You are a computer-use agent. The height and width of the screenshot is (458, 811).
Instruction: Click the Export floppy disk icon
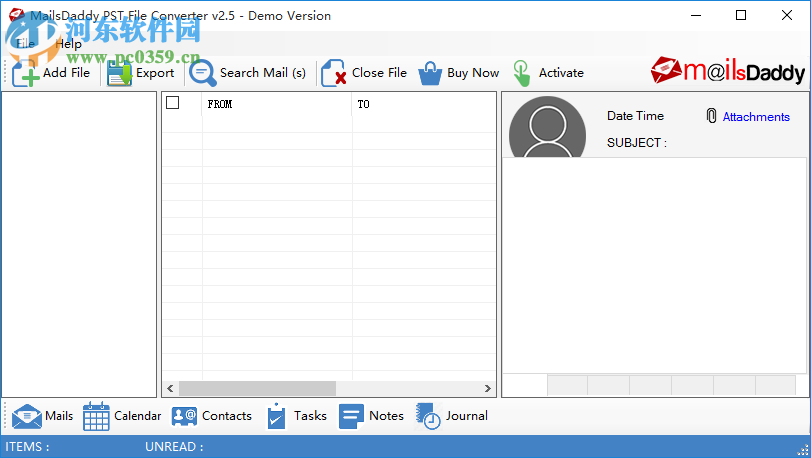click(x=119, y=73)
